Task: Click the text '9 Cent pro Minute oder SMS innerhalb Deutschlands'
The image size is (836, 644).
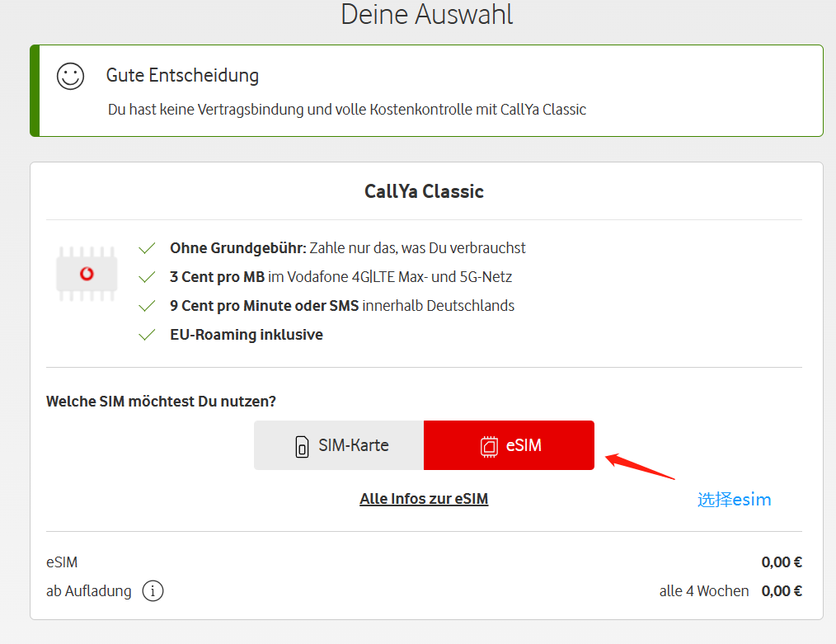Action: point(342,305)
